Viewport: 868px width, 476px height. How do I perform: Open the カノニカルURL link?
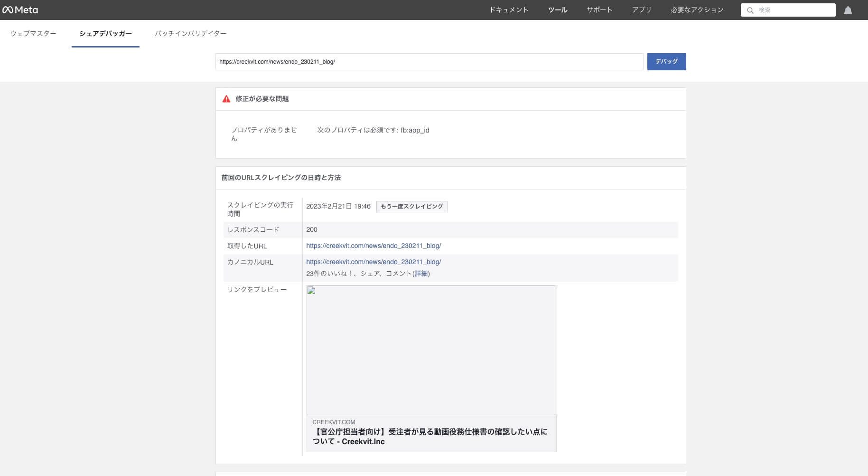(x=373, y=262)
